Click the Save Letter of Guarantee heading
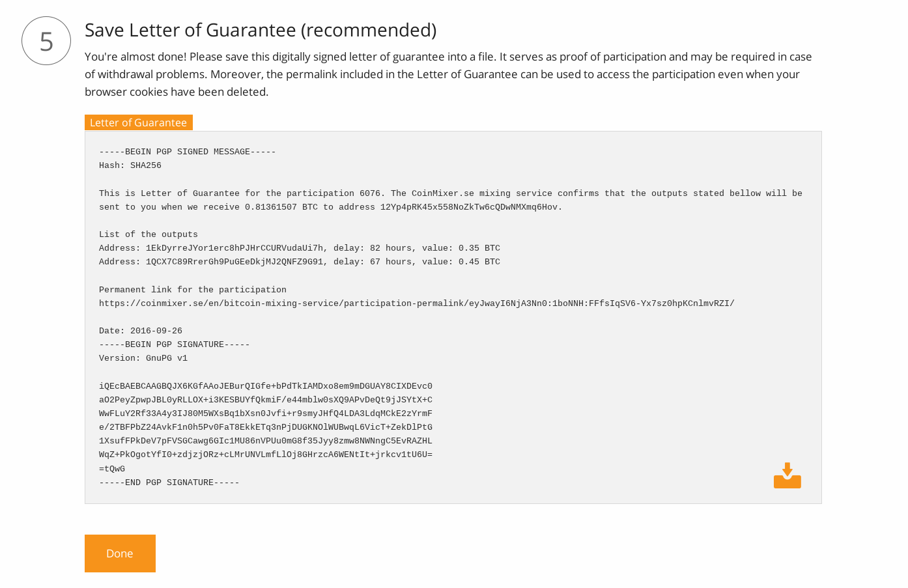This screenshot has width=908, height=588. click(x=260, y=29)
